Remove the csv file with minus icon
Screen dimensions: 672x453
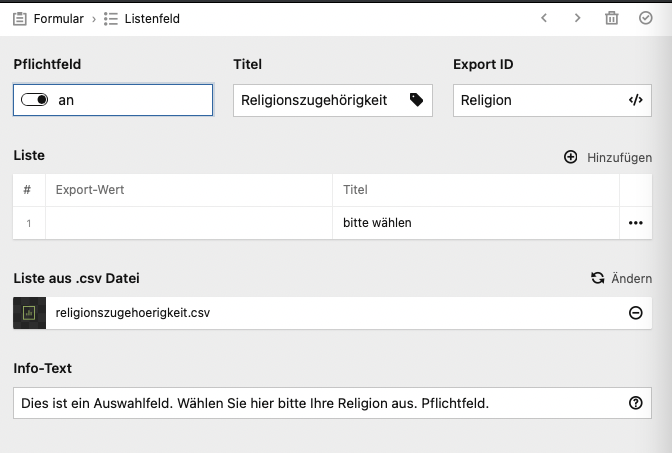point(635,313)
